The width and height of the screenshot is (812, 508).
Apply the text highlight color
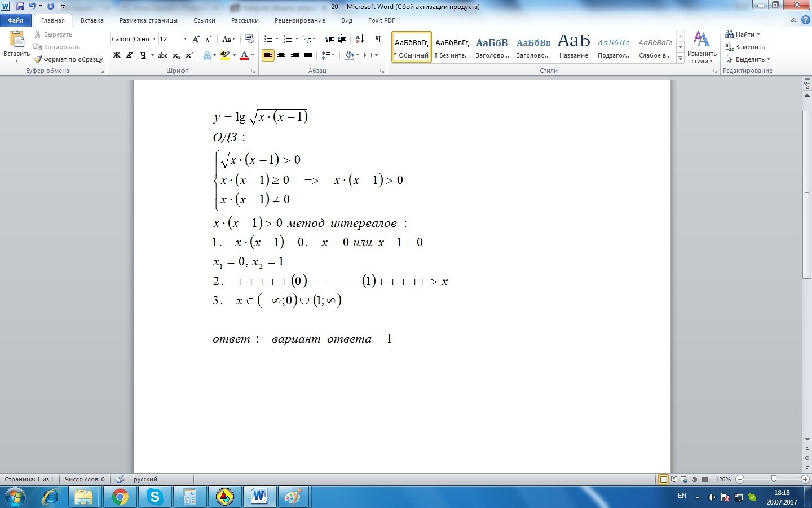click(x=225, y=55)
